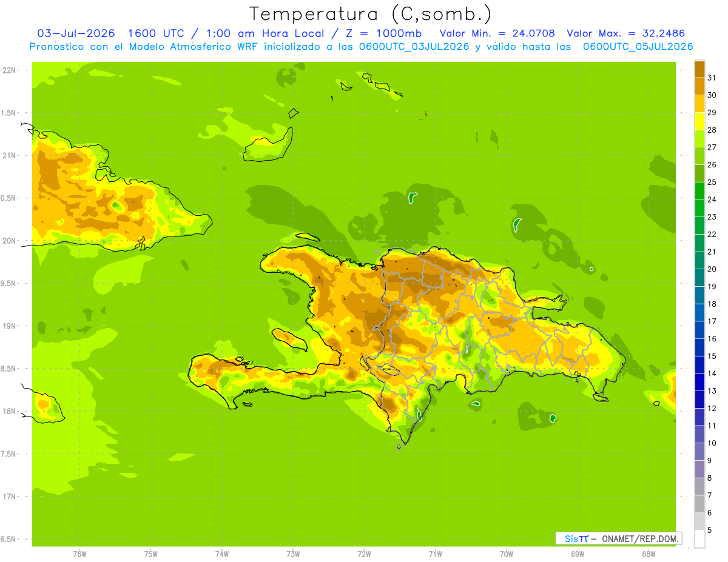This screenshot has width=728, height=562.
Task: Click color scale label 18
Action: 712,304
